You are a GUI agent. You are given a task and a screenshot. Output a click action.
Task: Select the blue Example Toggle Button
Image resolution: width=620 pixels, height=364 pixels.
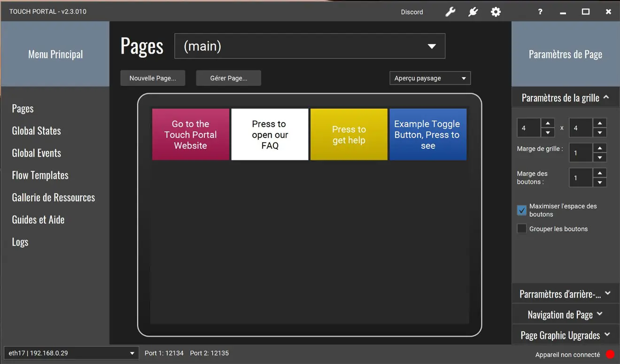(428, 134)
